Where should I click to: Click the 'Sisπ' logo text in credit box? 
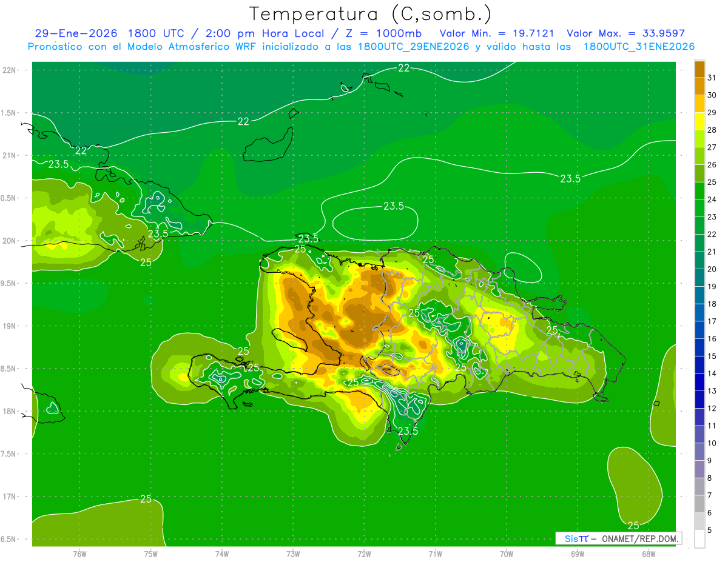pyautogui.click(x=576, y=538)
